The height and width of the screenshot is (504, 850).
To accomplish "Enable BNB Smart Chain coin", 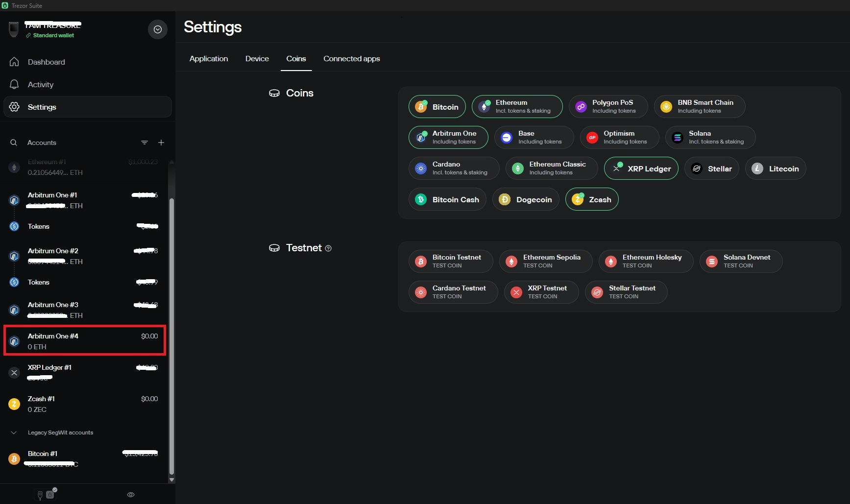I will (699, 107).
